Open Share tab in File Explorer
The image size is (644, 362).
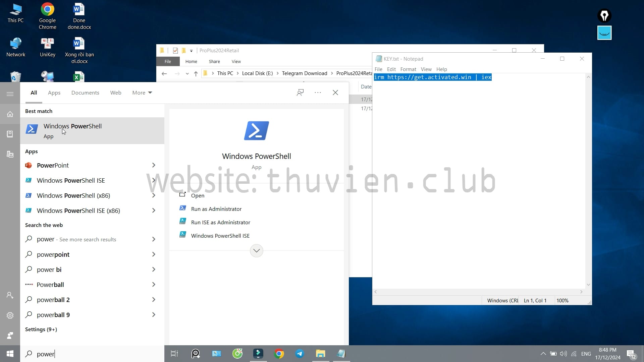[x=214, y=61]
